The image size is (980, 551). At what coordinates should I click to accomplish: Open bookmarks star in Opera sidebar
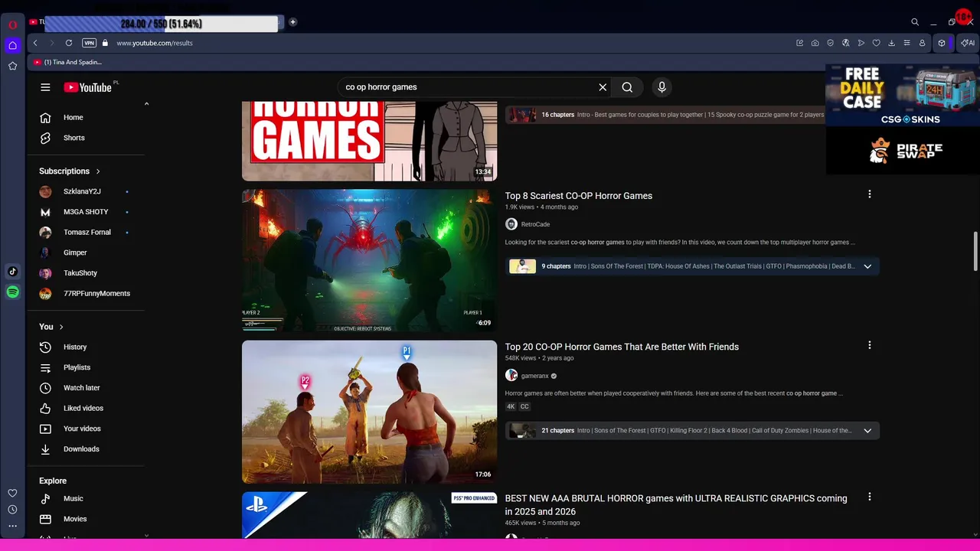13,66
